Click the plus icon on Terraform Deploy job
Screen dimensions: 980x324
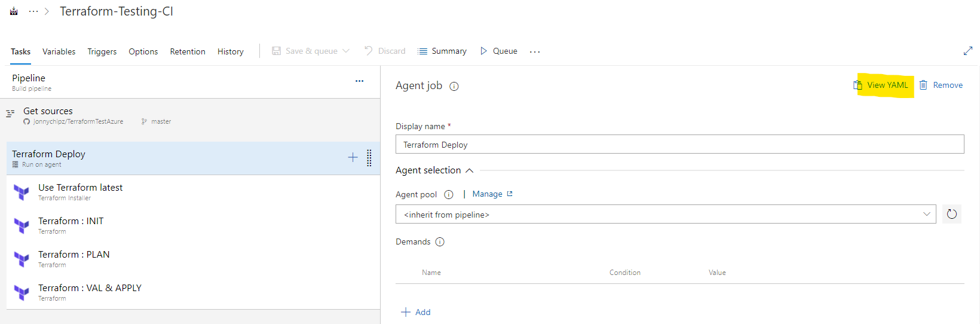click(x=353, y=157)
